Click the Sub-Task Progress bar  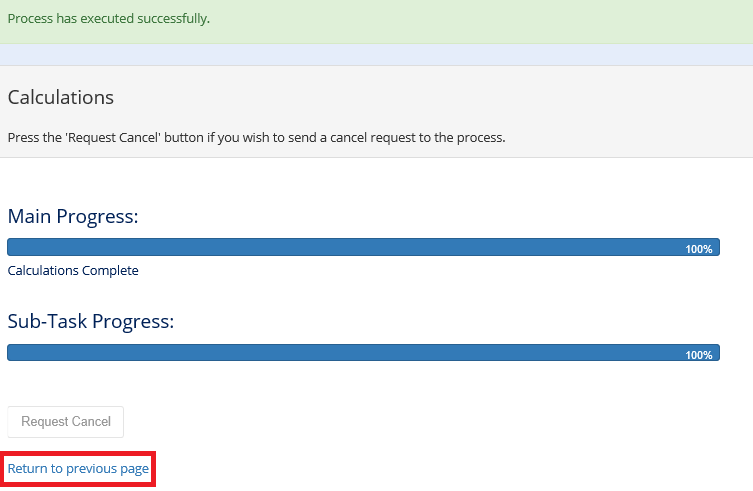[363, 353]
